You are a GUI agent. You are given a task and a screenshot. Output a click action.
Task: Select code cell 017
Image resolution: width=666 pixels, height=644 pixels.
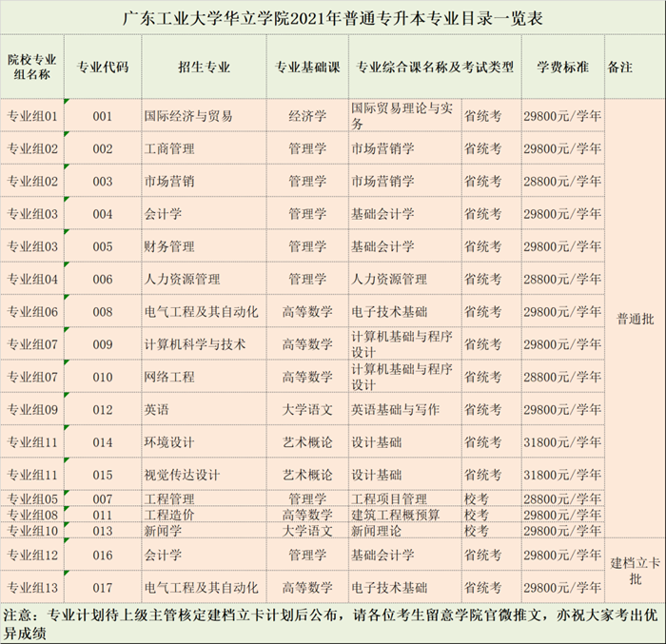click(103, 587)
